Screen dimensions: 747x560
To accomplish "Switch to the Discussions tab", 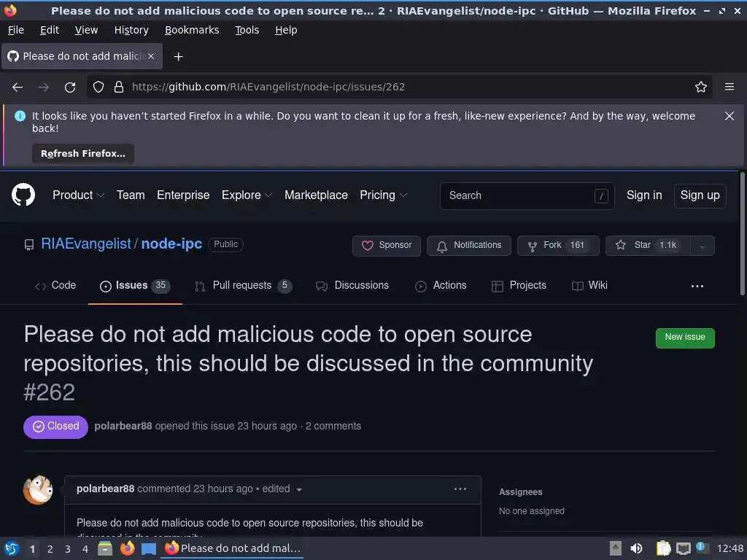I will [x=352, y=286].
